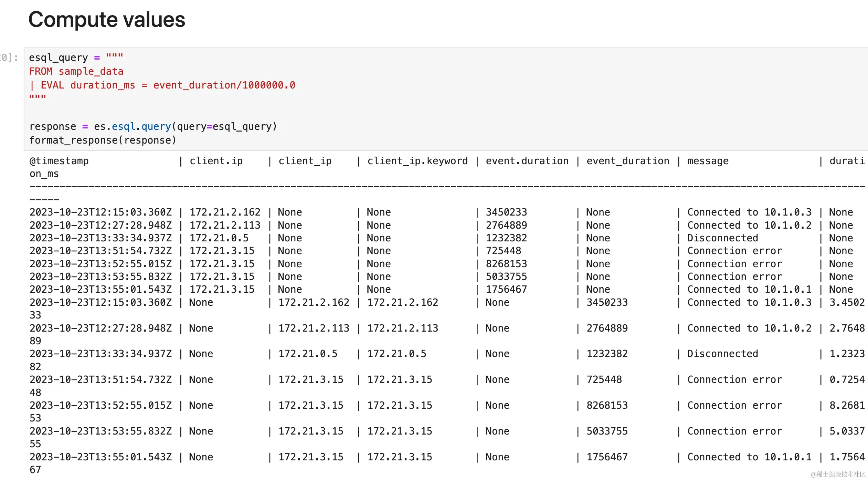Click the Compute values heading
The height and width of the screenshot is (480, 868).
(107, 20)
